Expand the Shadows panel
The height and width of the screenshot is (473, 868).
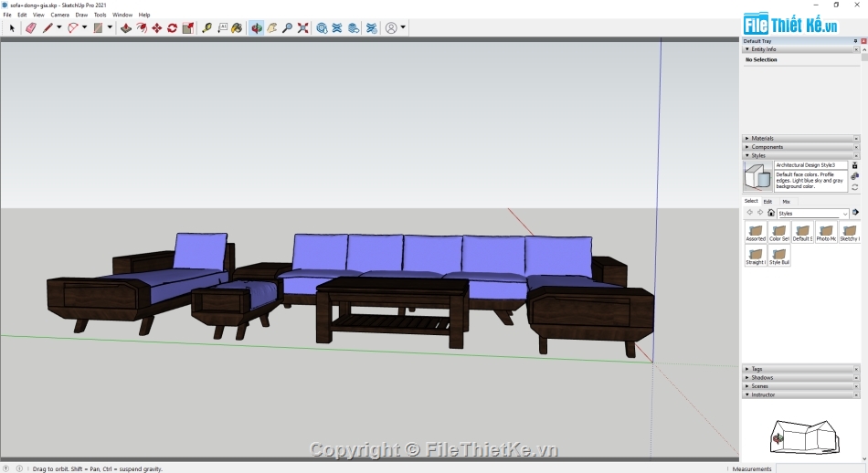799,378
